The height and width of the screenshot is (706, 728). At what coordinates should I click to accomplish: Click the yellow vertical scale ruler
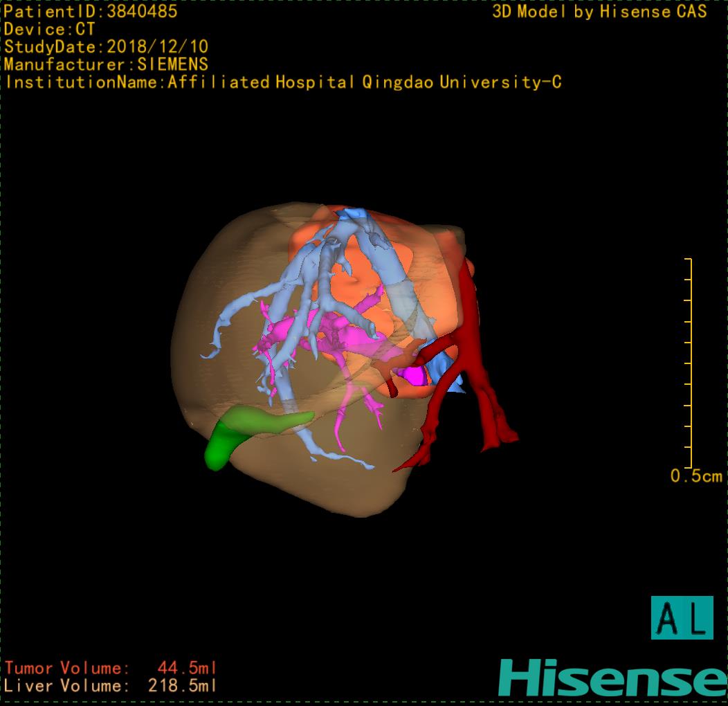point(689,363)
